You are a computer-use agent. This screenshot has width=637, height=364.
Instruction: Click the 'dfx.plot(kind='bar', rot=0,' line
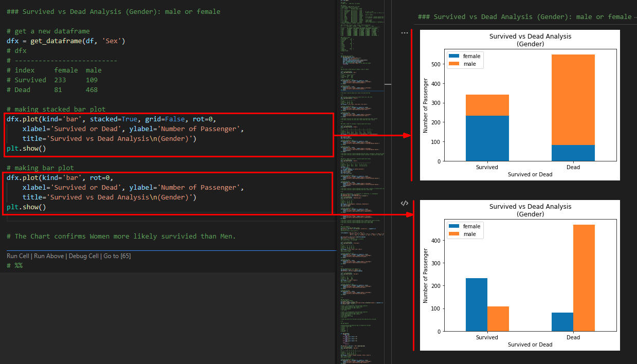click(x=60, y=177)
